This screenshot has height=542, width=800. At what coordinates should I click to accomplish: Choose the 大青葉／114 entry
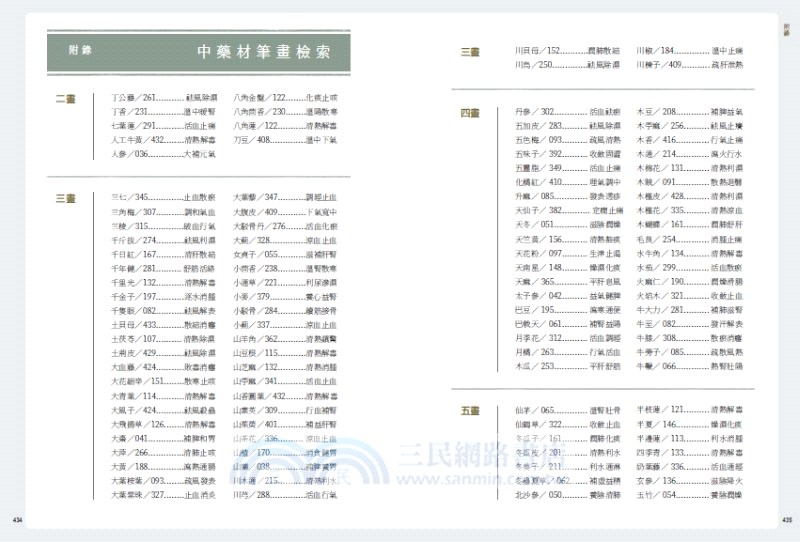[x=164, y=396]
